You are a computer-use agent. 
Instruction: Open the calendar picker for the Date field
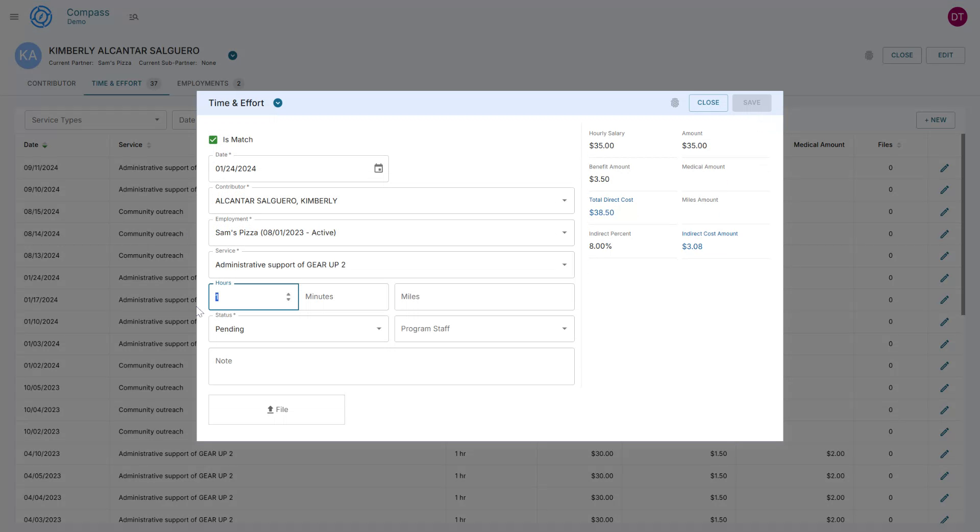378,168
